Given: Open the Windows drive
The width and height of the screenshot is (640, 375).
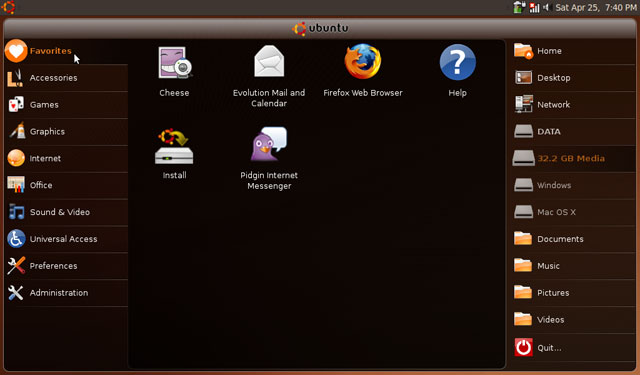Looking at the screenshot, I should (x=573, y=185).
